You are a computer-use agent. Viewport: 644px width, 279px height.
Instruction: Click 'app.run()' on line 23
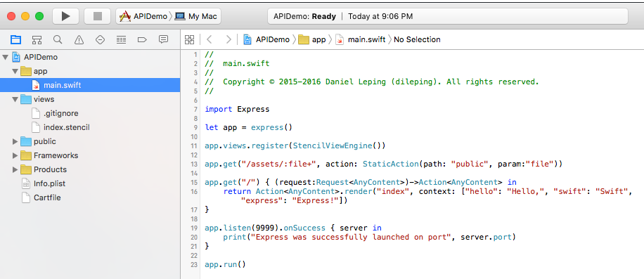tap(225, 265)
